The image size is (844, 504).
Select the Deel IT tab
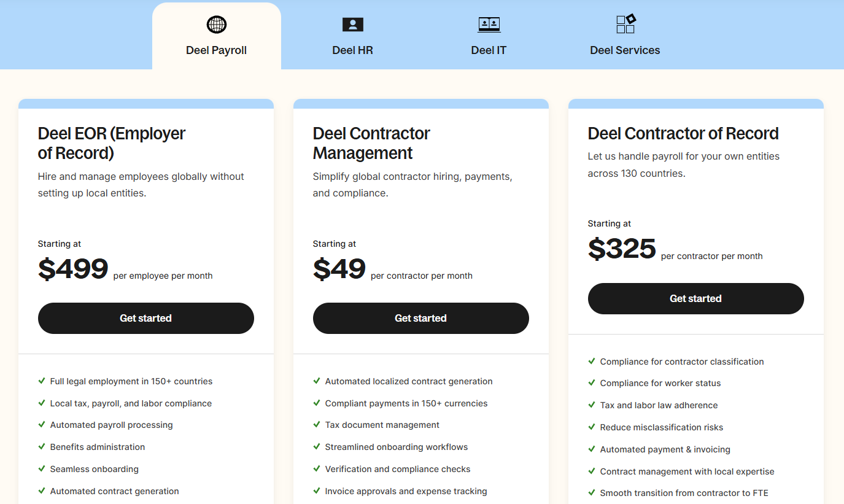(x=489, y=50)
